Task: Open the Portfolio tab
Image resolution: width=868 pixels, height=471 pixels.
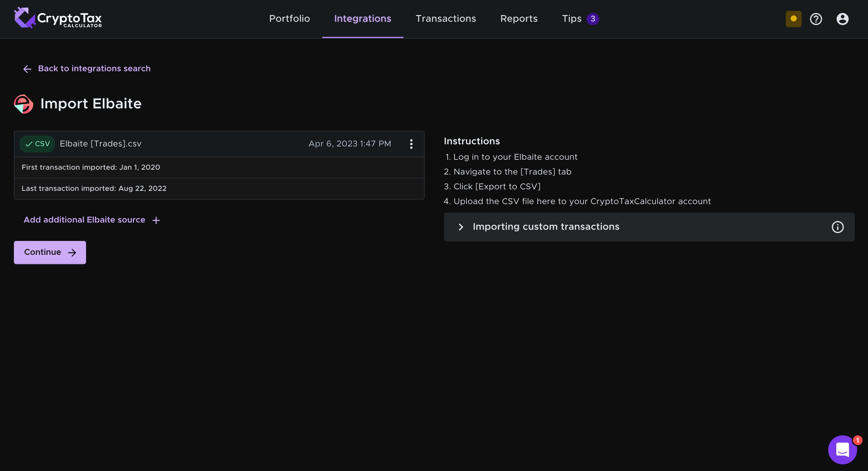Action: tap(289, 18)
